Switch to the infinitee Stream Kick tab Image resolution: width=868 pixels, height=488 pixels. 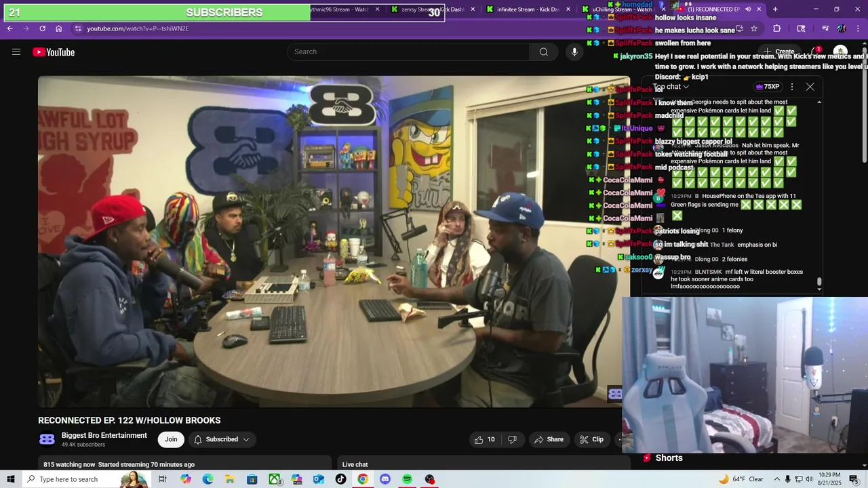(x=528, y=9)
